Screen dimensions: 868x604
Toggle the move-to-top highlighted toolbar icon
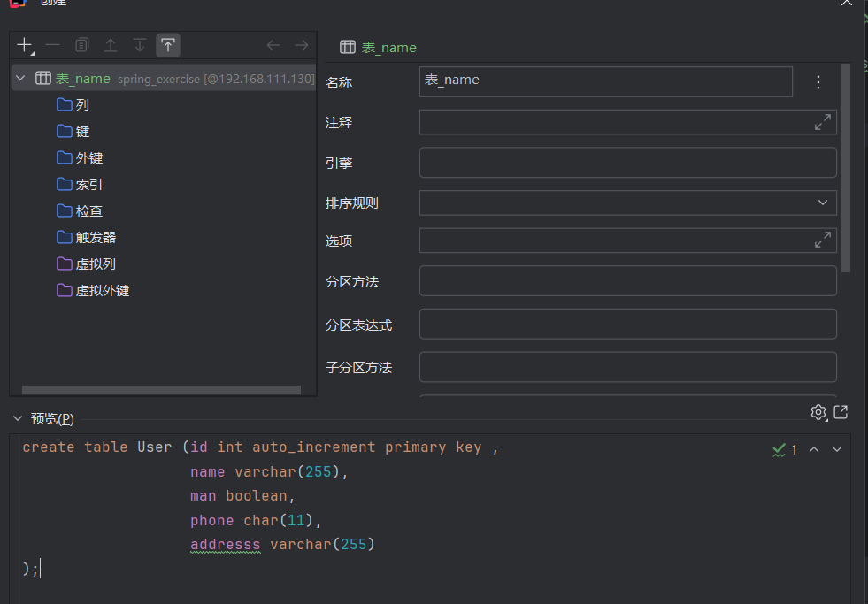(x=168, y=45)
